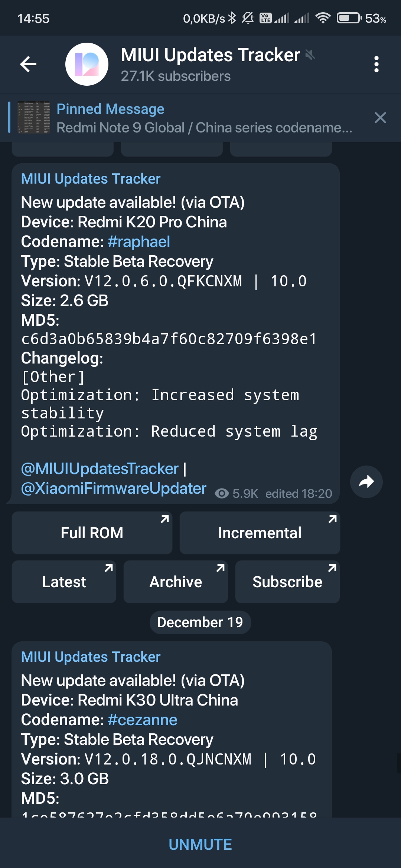Open channel info via the title text

210,55
